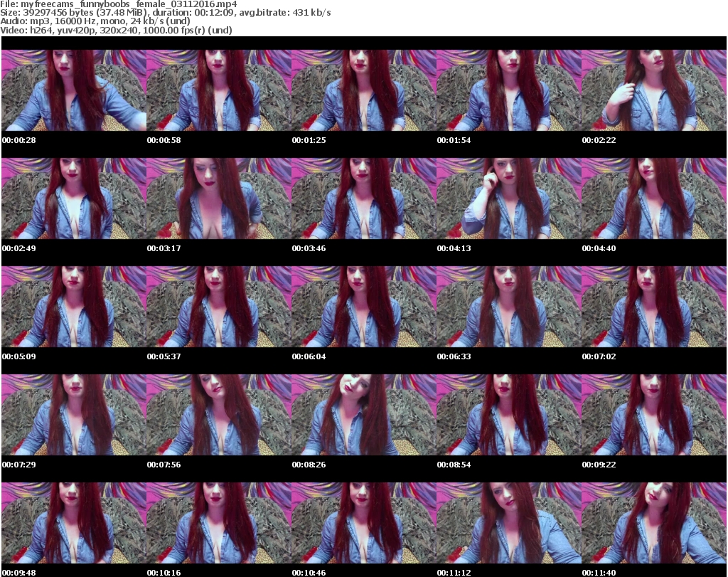Image resolution: width=728 pixels, height=577 pixels.
Task: Select the thumbnail at 00:08:26
Action: click(363, 415)
